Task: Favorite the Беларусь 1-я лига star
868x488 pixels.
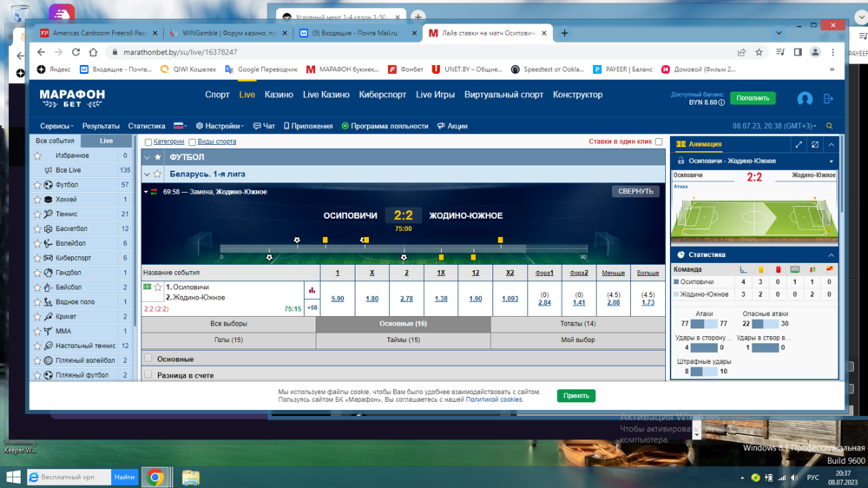Action: pyautogui.click(x=158, y=175)
